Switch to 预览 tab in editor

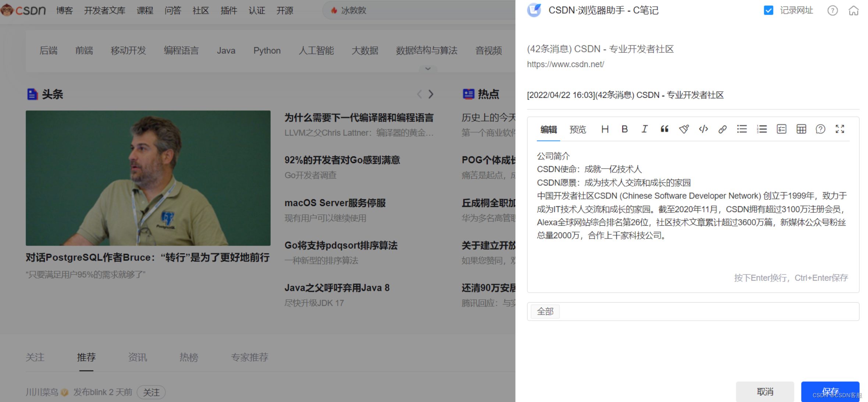coord(577,130)
